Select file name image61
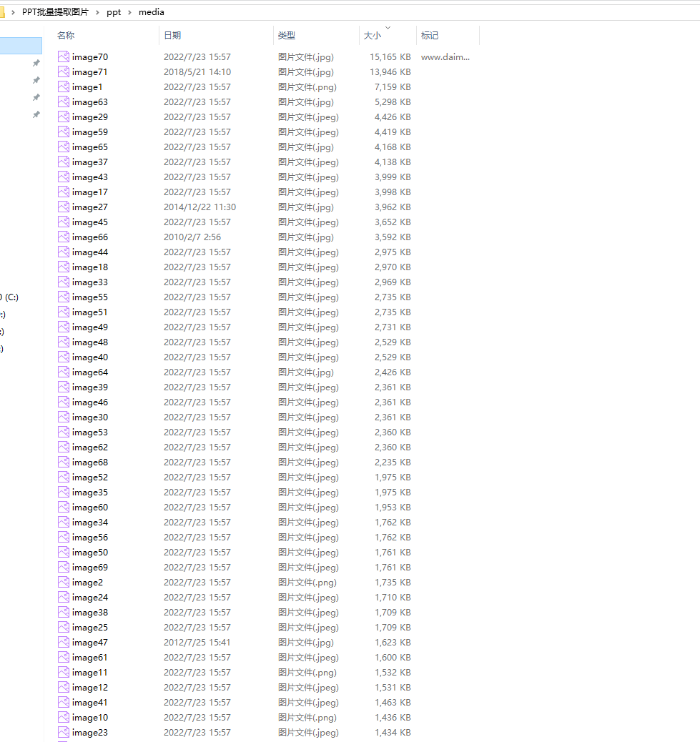Image resolution: width=700 pixels, height=742 pixels. 89,658
